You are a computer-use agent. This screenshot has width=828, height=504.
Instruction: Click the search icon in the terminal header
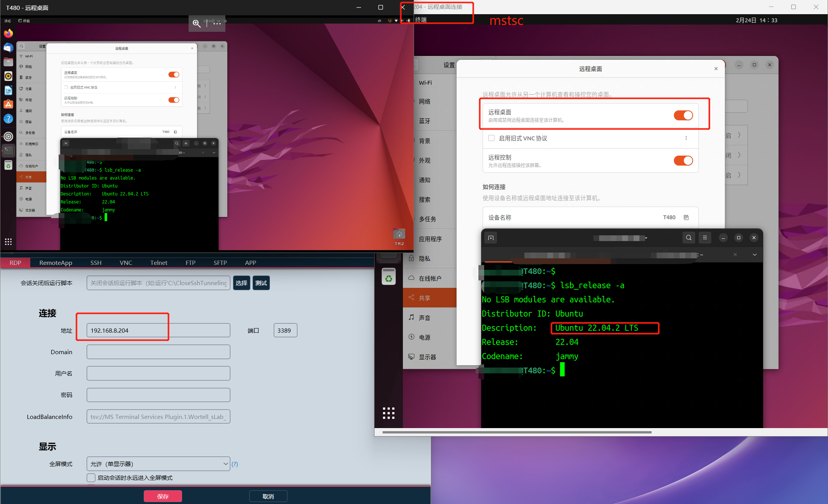coord(689,238)
